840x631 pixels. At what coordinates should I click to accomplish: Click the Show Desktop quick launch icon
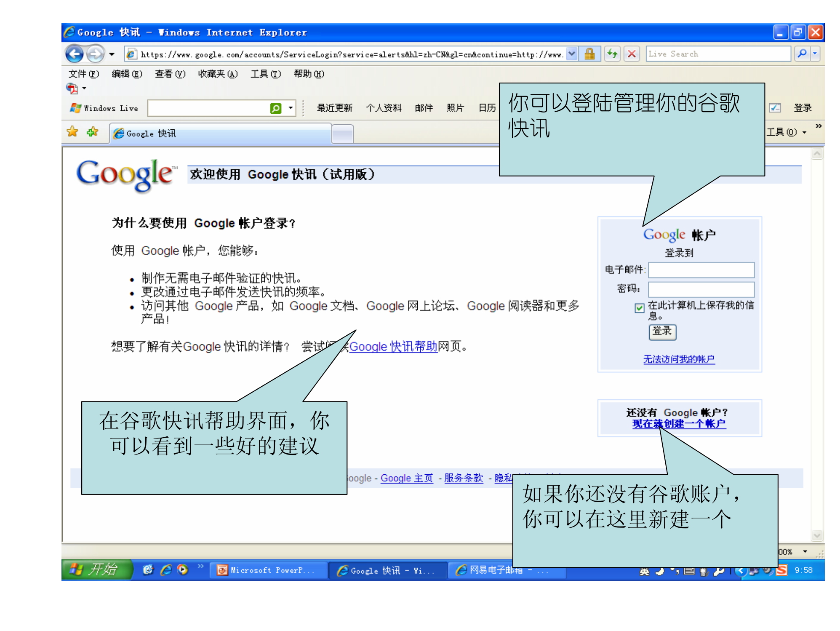tap(148, 570)
